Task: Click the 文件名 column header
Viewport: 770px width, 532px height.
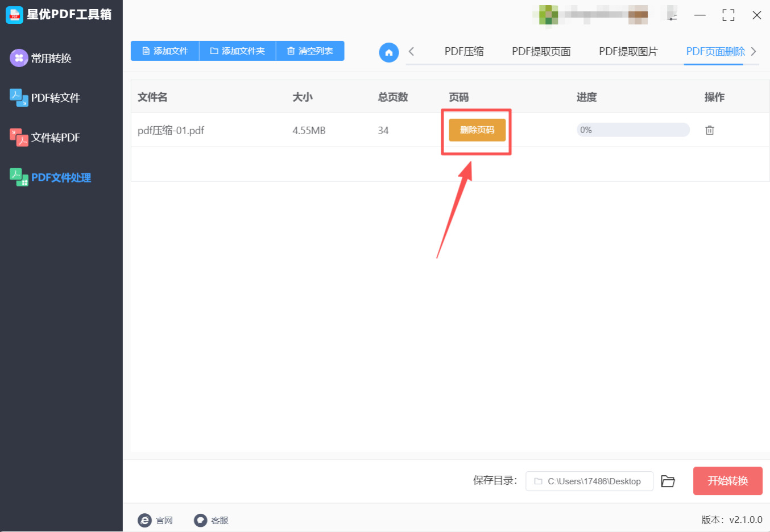Action: coord(152,97)
